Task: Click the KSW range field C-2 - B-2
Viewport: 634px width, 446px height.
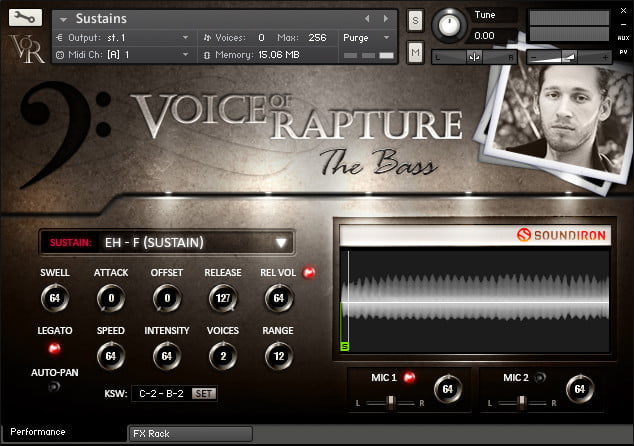Action: 161,393
